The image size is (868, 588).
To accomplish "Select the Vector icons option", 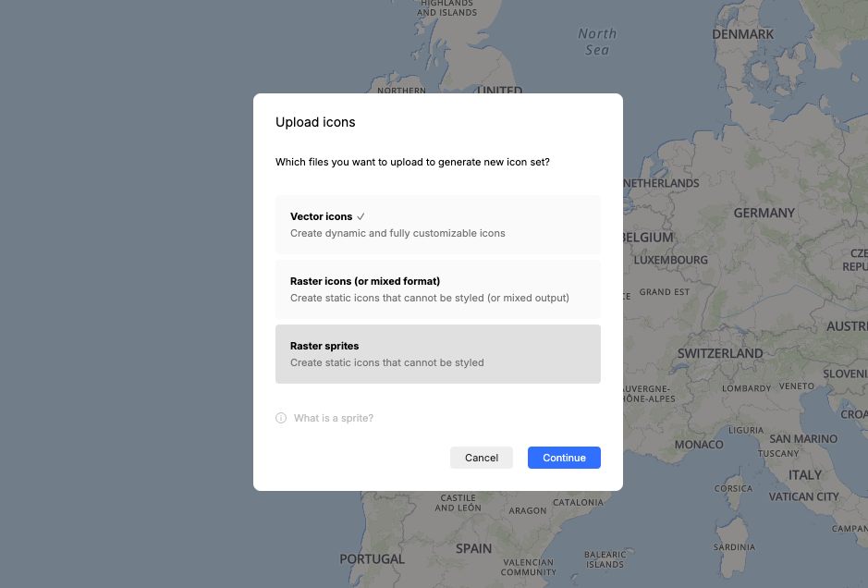I will (437, 225).
